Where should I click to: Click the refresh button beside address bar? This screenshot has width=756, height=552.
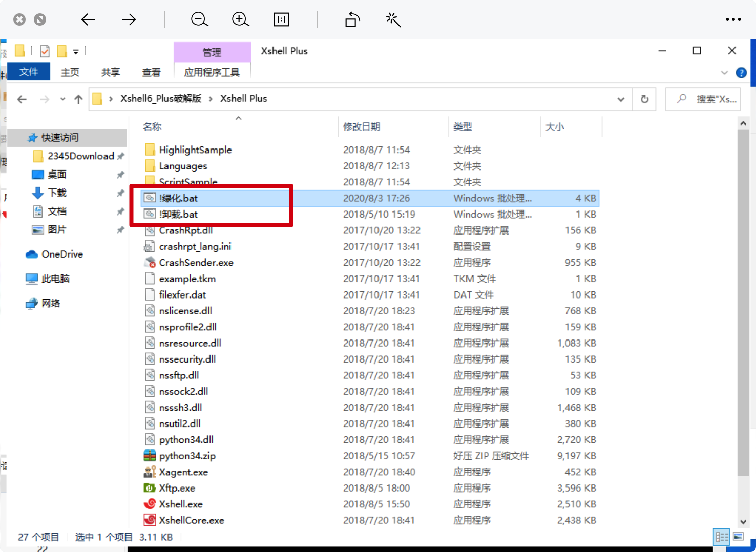click(644, 99)
